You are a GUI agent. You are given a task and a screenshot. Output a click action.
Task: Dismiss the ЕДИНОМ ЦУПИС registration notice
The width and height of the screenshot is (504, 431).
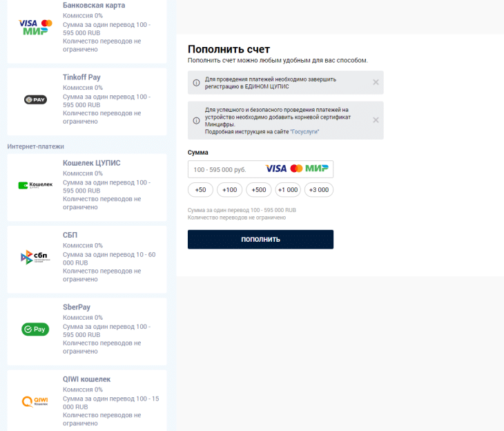click(376, 82)
